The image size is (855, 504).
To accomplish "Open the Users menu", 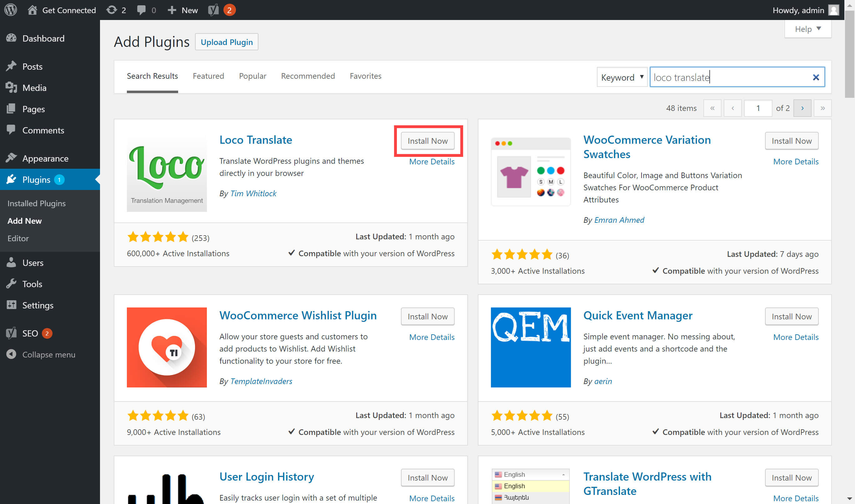I will (50, 262).
